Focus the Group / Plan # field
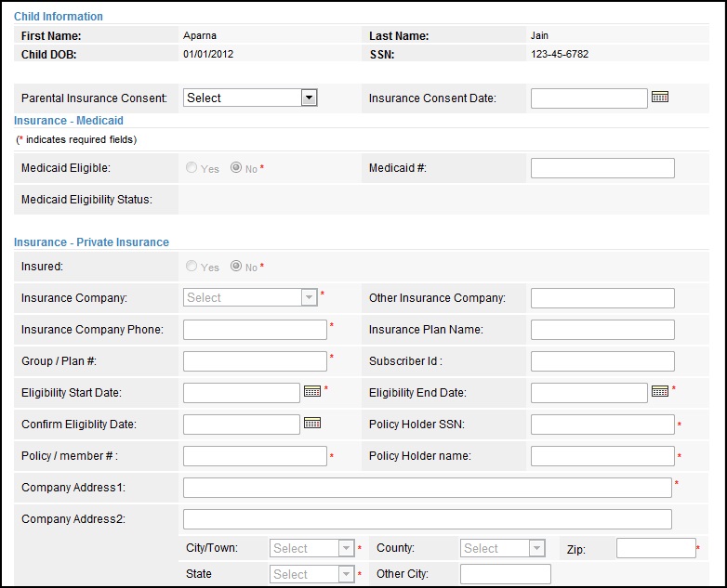 tap(255, 361)
